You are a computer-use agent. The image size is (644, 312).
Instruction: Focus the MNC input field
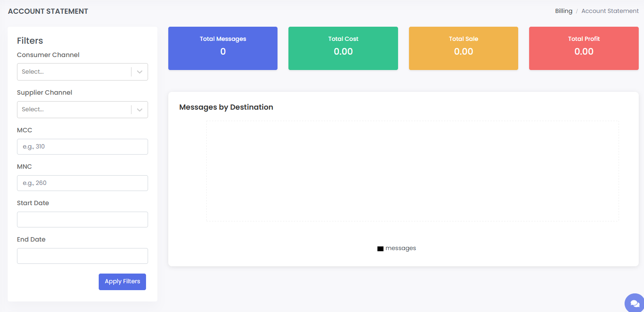click(x=82, y=183)
